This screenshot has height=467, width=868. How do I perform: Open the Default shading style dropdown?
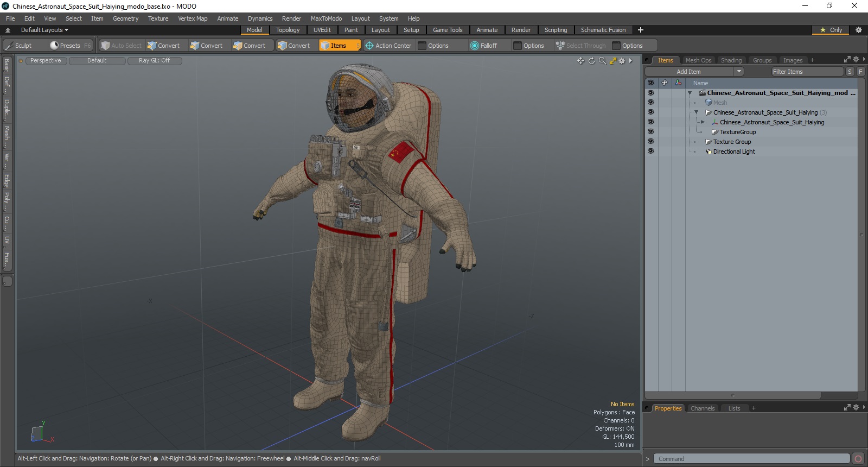97,61
